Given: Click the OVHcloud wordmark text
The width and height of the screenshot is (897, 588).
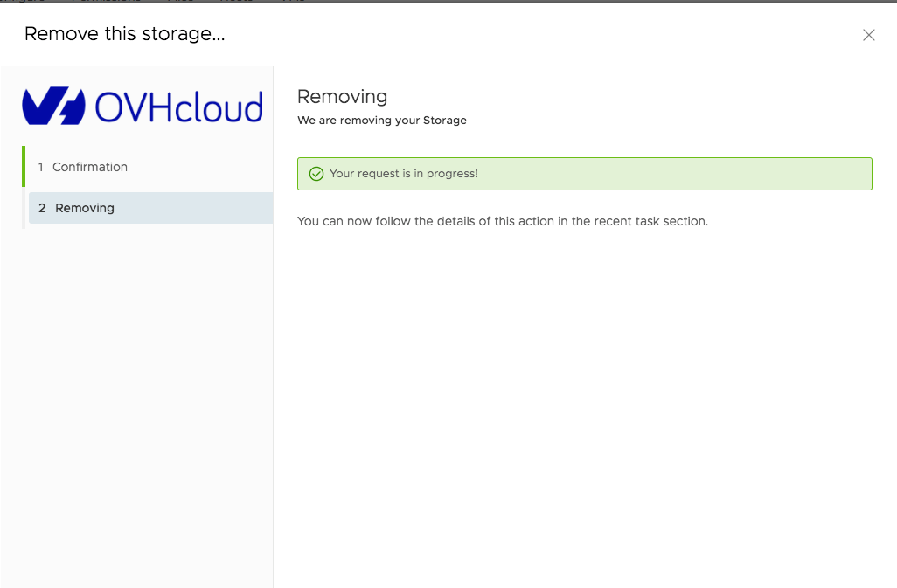Looking at the screenshot, I should coord(178,107).
